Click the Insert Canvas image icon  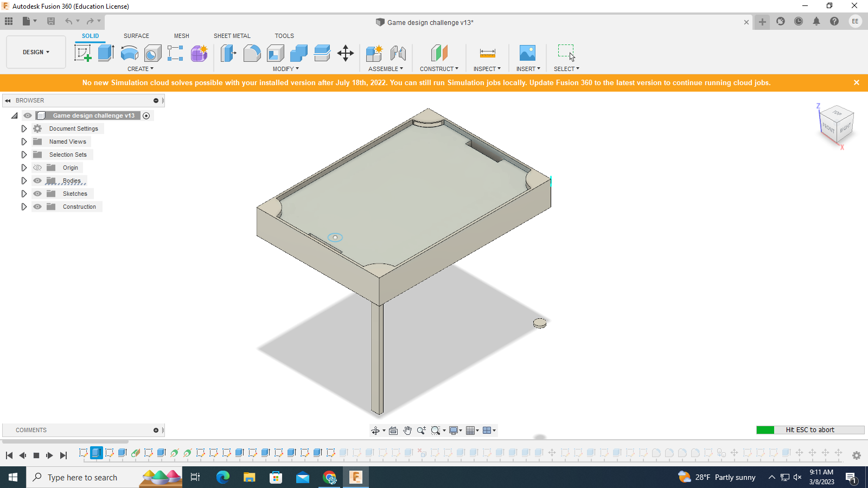[x=527, y=53]
